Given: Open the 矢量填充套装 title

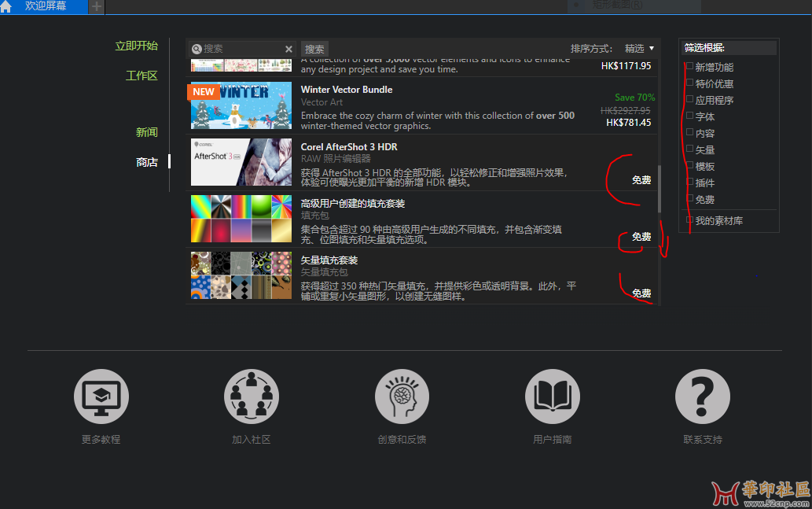Looking at the screenshot, I should click(x=329, y=260).
